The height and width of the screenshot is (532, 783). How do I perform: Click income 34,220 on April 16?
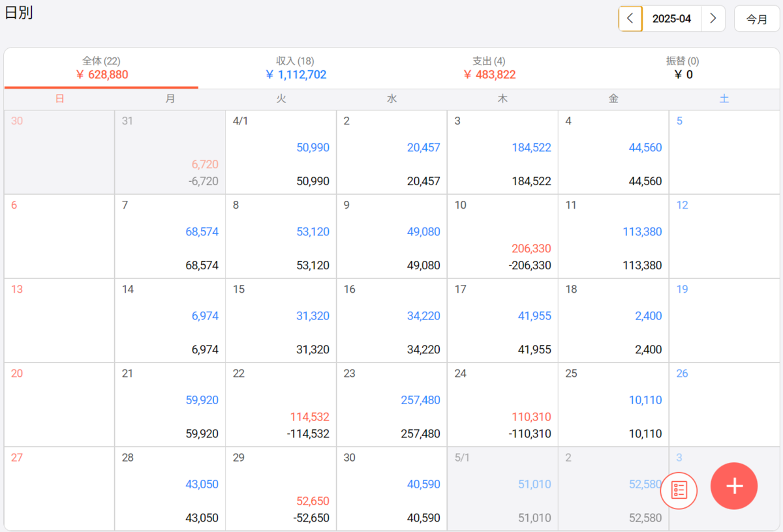423,316
